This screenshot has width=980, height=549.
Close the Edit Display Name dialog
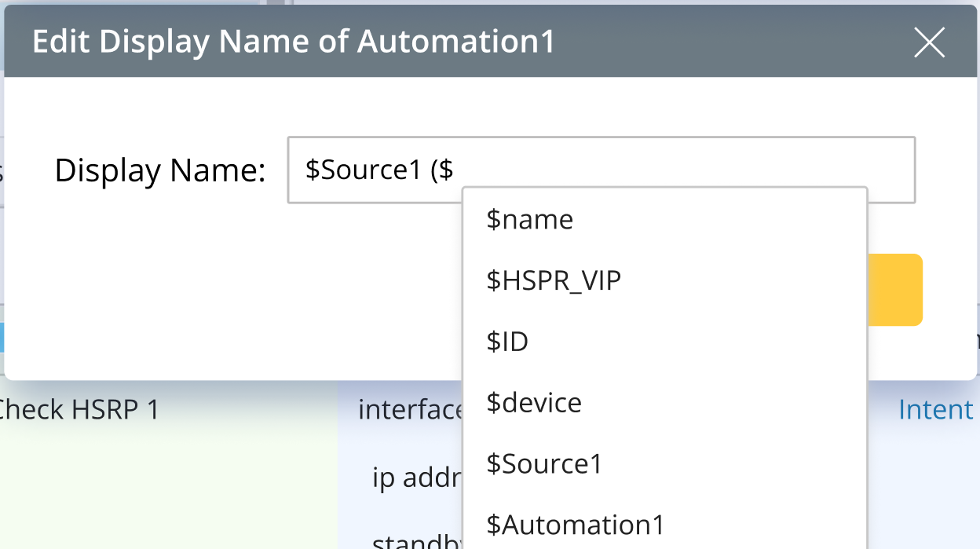coord(929,42)
